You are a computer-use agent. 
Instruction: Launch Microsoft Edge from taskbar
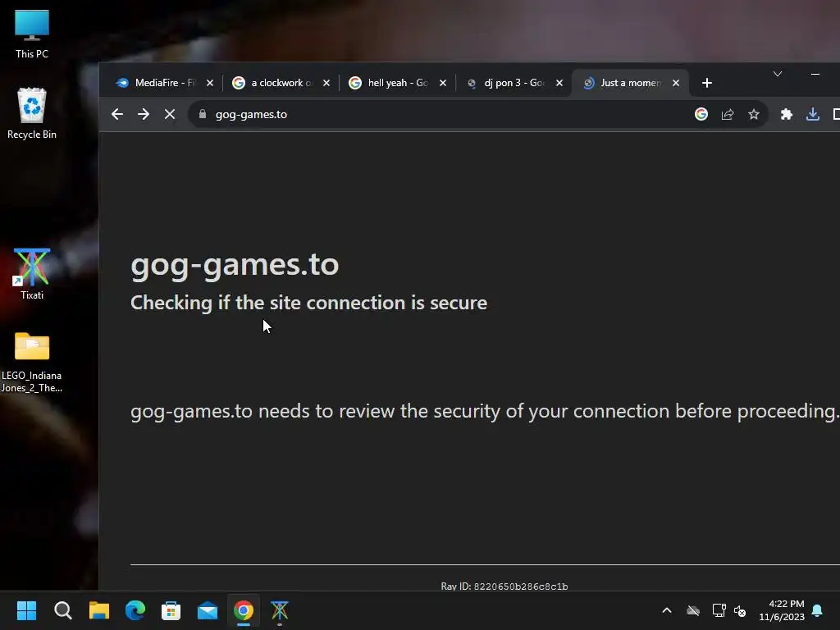(135, 610)
